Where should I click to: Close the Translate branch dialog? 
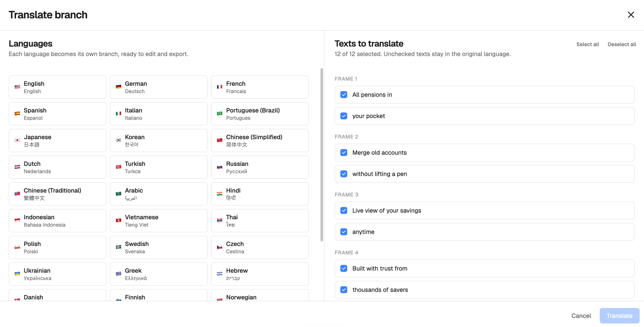point(631,15)
